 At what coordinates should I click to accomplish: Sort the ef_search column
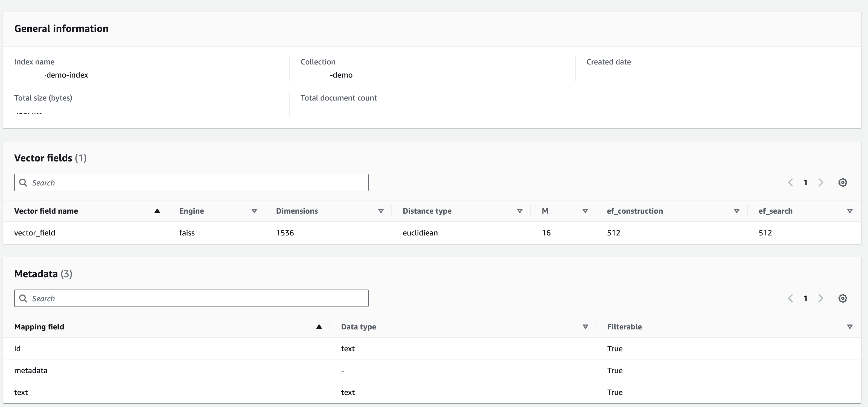click(x=850, y=211)
